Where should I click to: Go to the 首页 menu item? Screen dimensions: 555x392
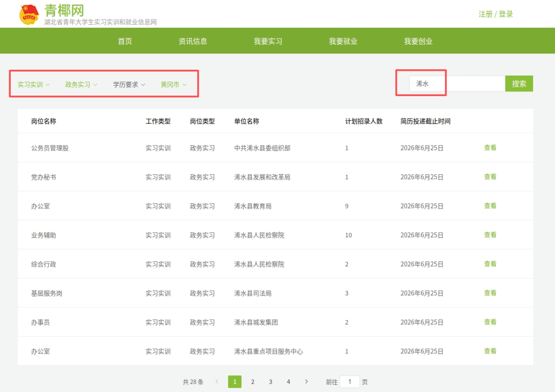(125, 41)
